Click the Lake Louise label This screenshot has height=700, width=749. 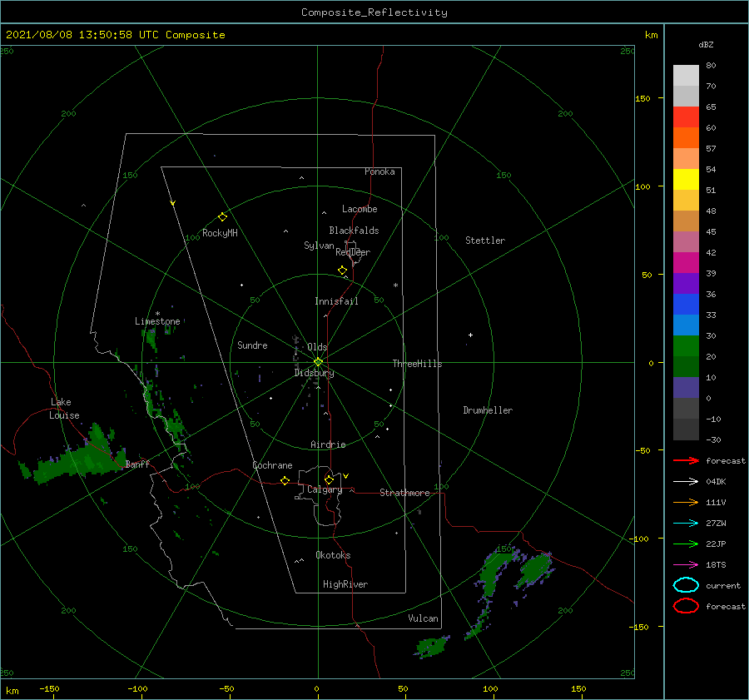click(64, 409)
